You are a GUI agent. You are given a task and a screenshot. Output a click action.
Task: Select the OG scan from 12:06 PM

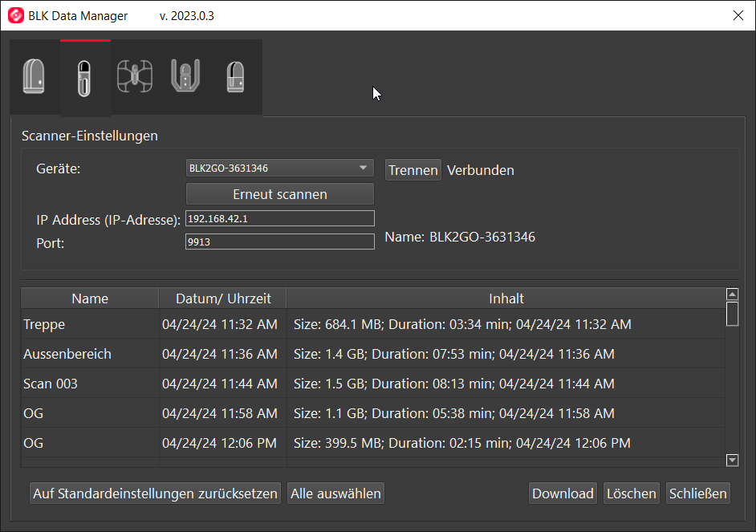point(372,443)
